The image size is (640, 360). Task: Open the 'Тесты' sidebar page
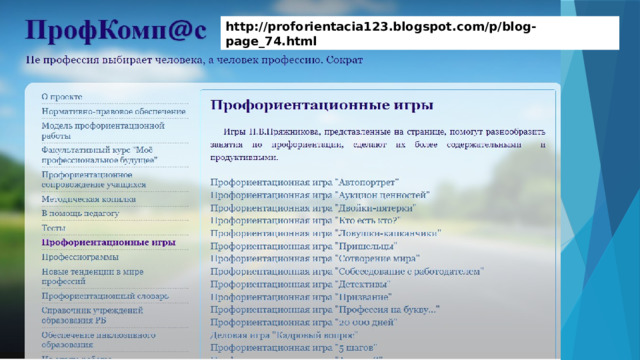53,228
